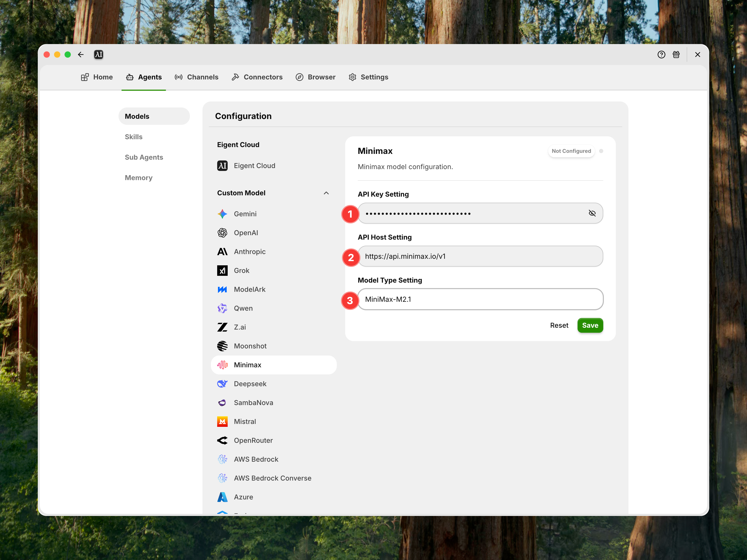Click the yellow macOS minimize button

[57, 55]
